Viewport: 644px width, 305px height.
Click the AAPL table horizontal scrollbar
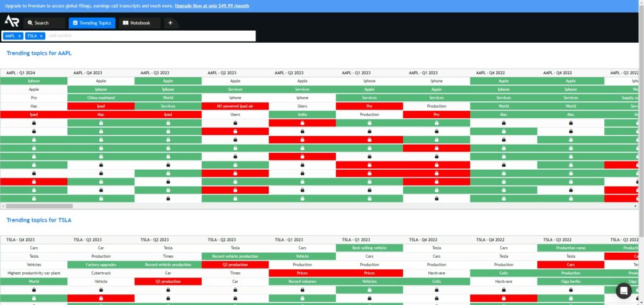coord(40,206)
